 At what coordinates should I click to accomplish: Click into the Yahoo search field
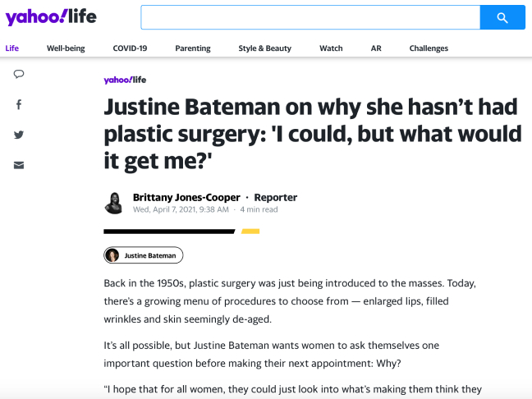click(310, 17)
